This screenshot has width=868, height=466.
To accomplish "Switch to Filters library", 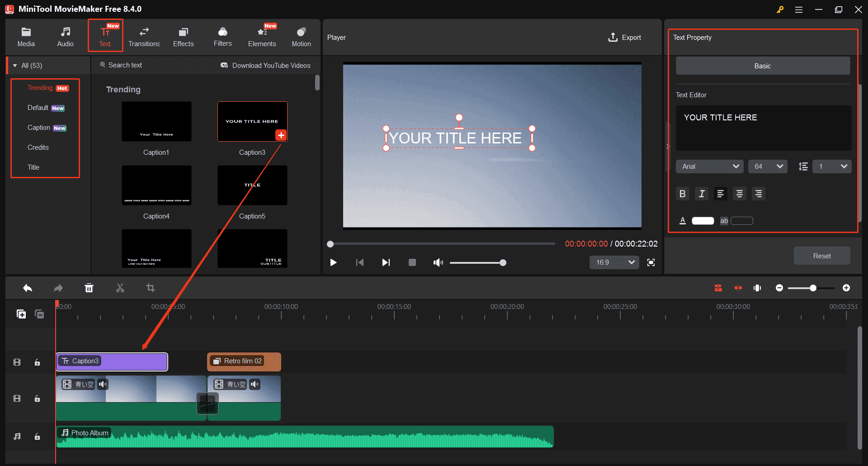I will point(222,36).
